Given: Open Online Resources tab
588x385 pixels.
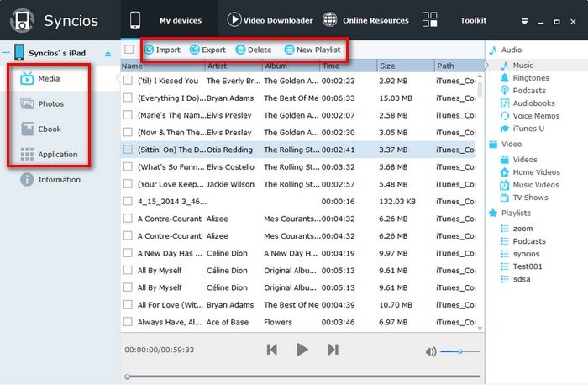Looking at the screenshot, I should pyautogui.click(x=365, y=20).
